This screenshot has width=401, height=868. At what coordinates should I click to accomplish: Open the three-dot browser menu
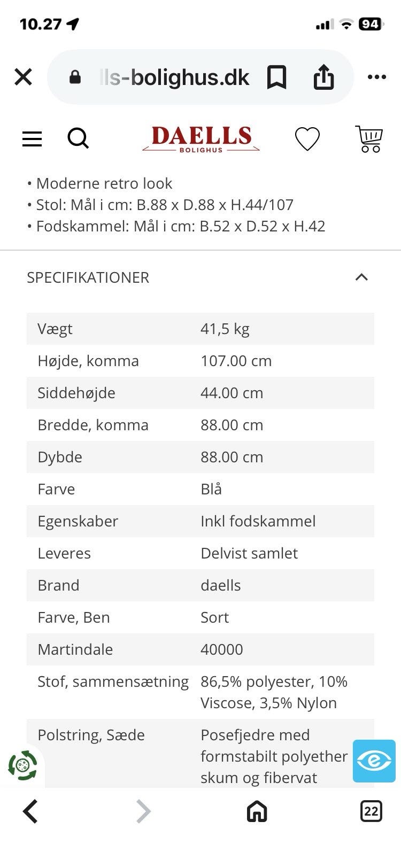click(x=377, y=77)
